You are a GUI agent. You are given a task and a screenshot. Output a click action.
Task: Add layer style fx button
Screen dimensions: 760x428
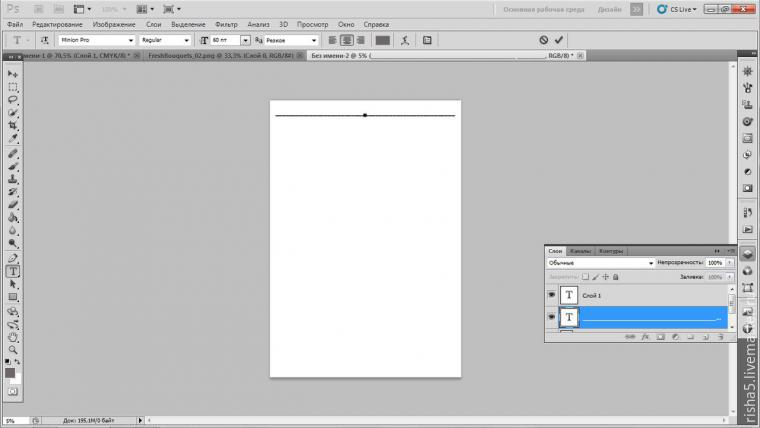[645, 336]
